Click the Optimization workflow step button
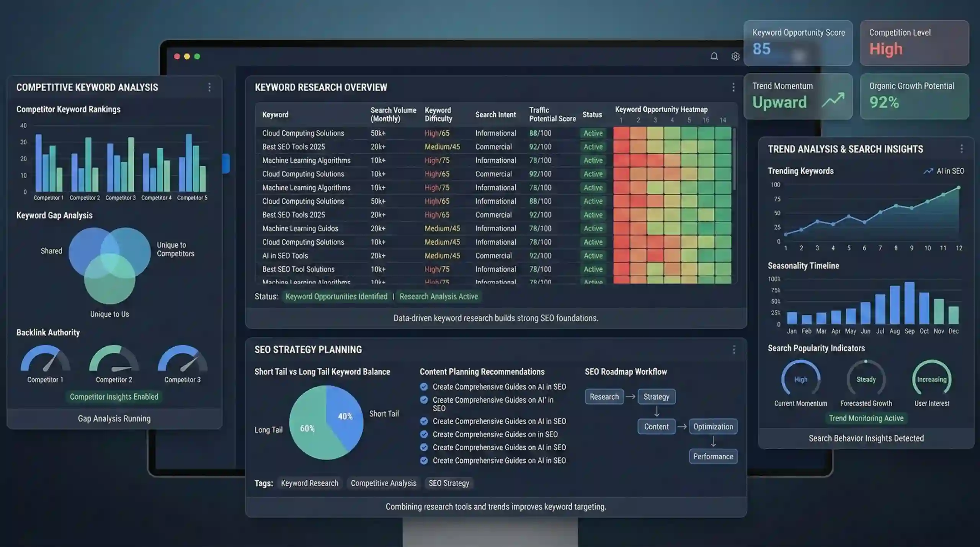 click(x=713, y=426)
